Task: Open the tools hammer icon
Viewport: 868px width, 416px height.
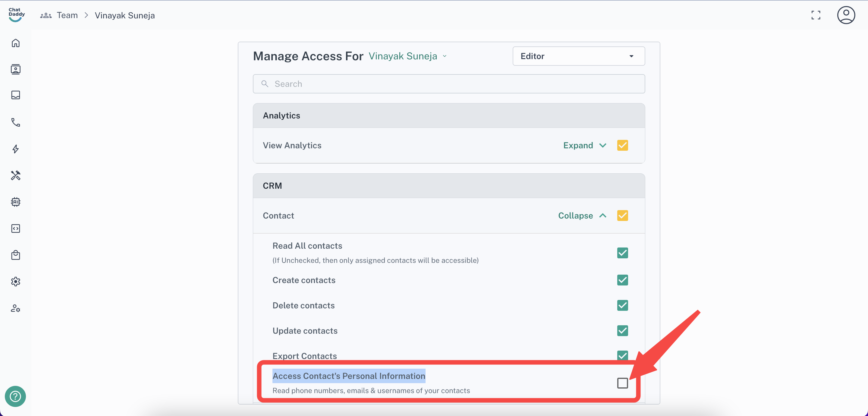Action: coord(15,175)
